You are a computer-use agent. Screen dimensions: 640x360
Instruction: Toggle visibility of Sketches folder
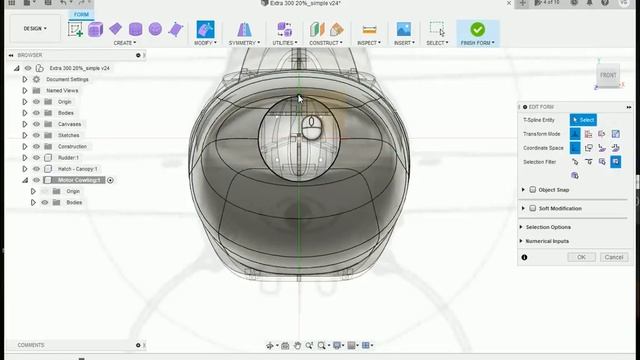pyautogui.click(x=36, y=135)
